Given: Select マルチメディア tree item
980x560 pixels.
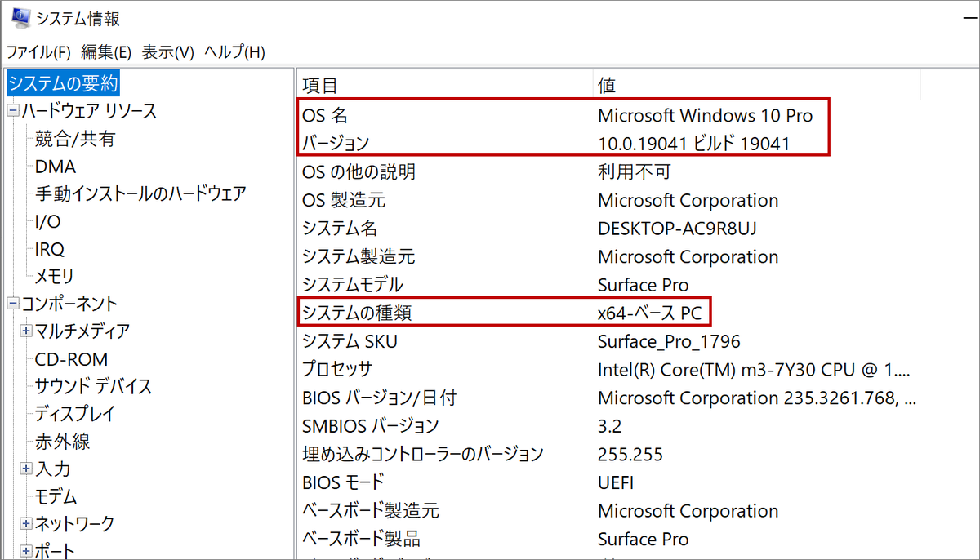Looking at the screenshot, I should pyautogui.click(x=82, y=331).
